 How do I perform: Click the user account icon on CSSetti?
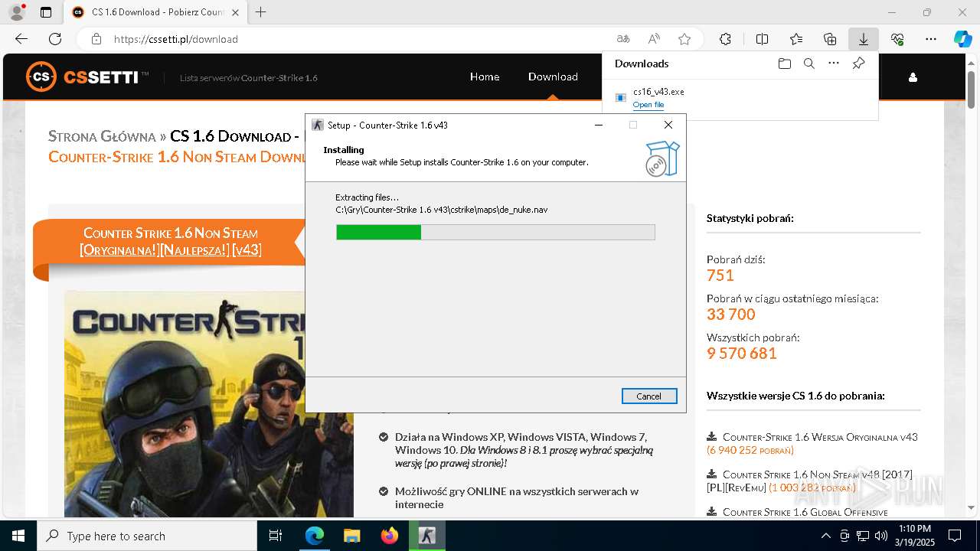[913, 77]
